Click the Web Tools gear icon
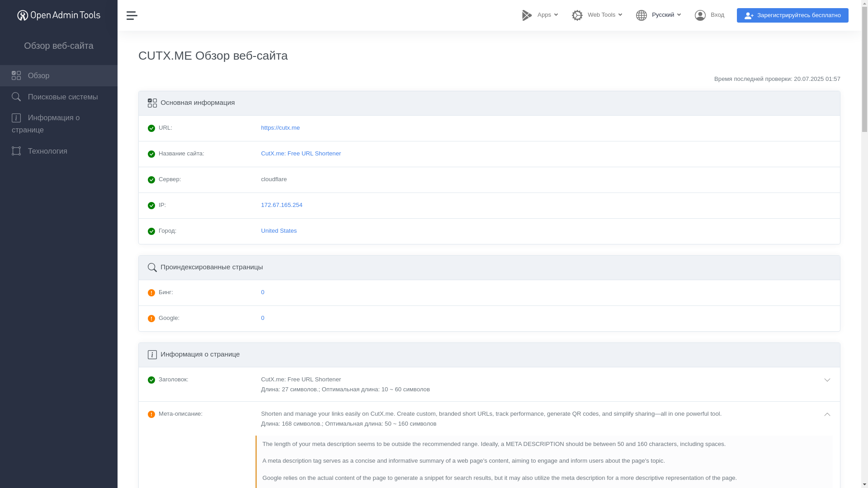The width and height of the screenshot is (868, 488). point(577,15)
